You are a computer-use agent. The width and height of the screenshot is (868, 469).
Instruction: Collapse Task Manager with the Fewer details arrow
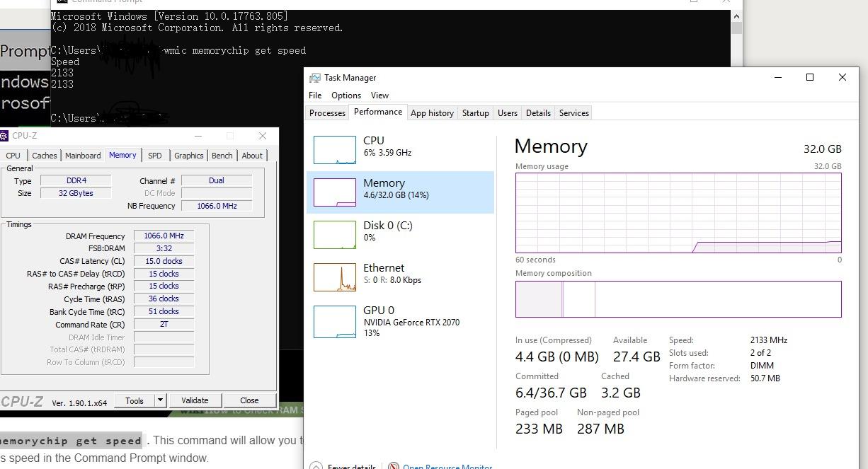click(316, 466)
